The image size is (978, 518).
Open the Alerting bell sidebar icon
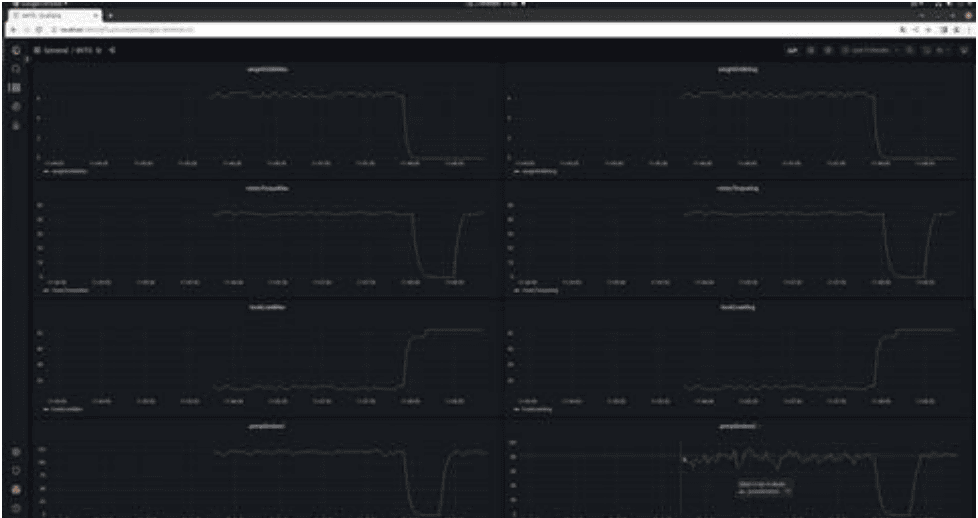tap(15, 126)
